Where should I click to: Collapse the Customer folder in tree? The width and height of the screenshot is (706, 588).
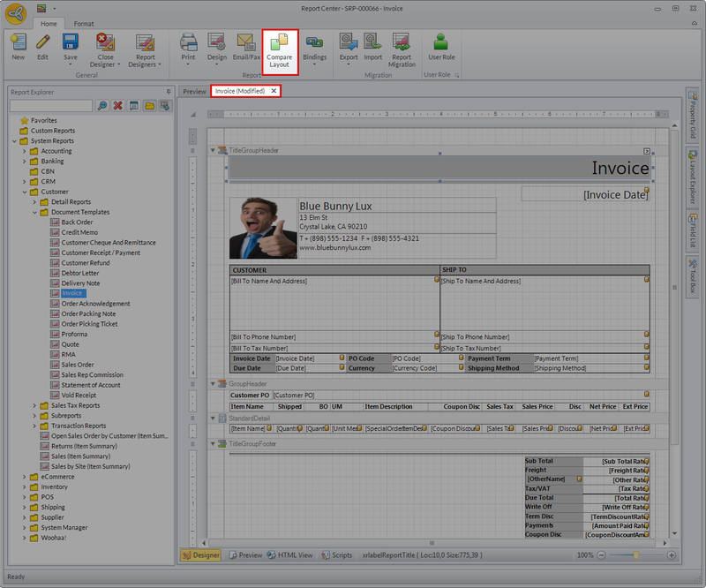[x=26, y=192]
